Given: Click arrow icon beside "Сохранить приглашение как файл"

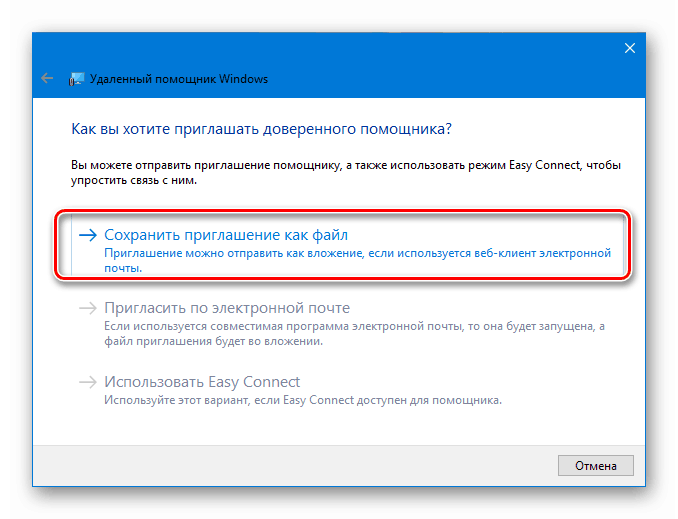Looking at the screenshot, I should [87, 234].
